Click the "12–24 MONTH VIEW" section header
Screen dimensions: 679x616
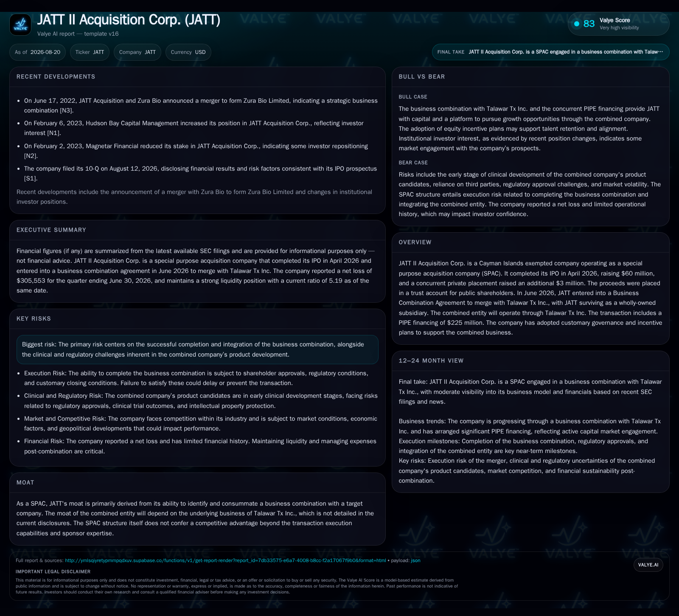[x=431, y=361]
